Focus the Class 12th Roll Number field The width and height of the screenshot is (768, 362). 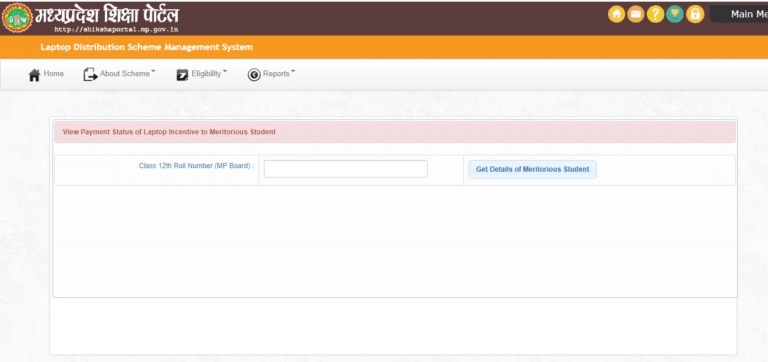pos(346,169)
